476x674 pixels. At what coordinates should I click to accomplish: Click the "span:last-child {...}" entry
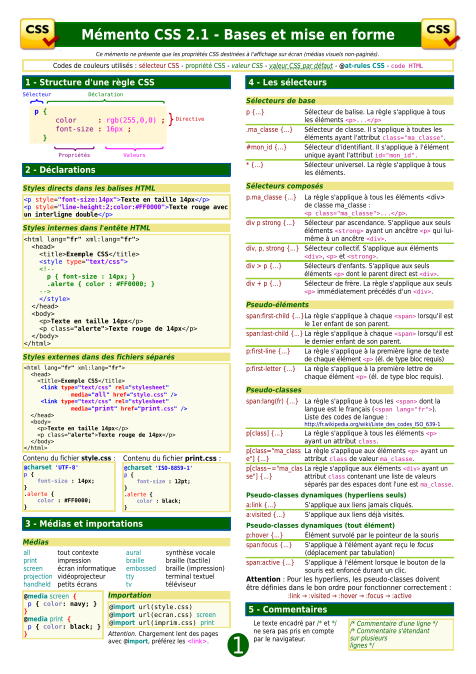click(274, 334)
